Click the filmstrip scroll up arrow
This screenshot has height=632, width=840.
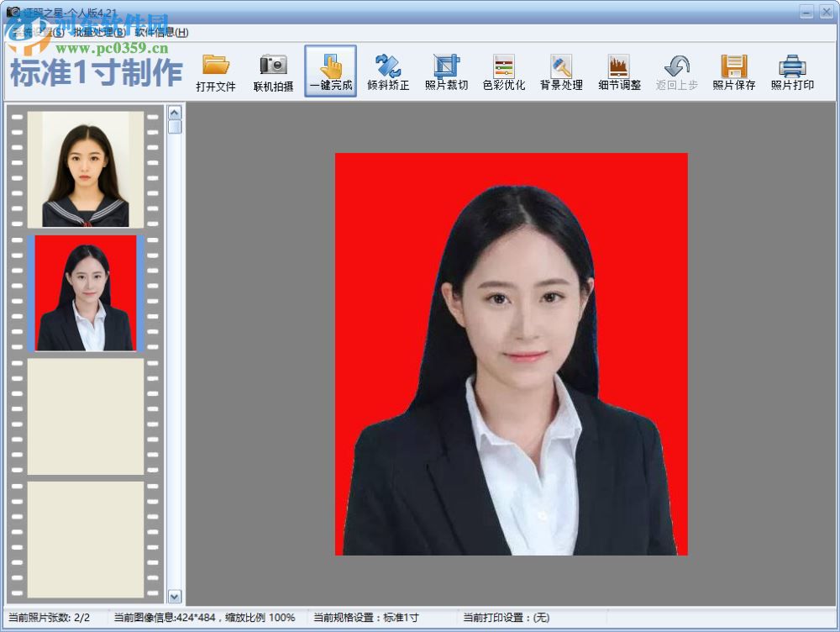tap(175, 113)
